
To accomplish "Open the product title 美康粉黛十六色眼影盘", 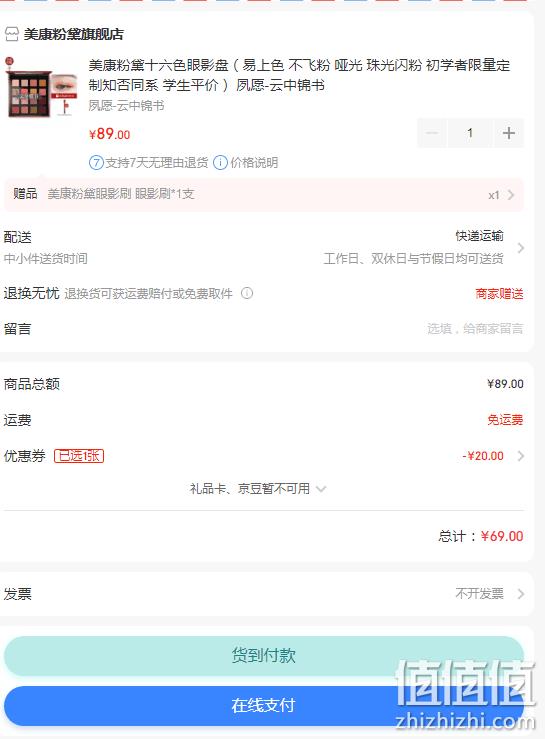I will point(299,75).
